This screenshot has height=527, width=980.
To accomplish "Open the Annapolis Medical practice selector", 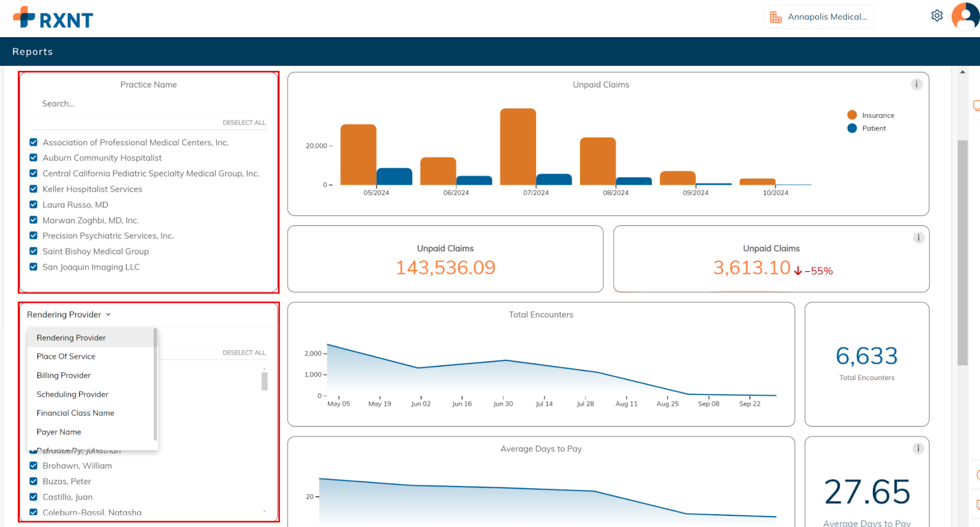I will pyautogui.click(x=819, y=17).
